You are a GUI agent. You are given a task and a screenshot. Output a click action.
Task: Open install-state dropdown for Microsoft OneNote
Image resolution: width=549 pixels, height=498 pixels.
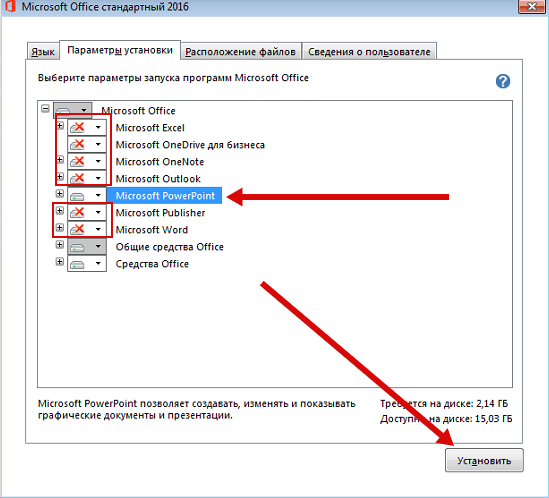(87, 161)
